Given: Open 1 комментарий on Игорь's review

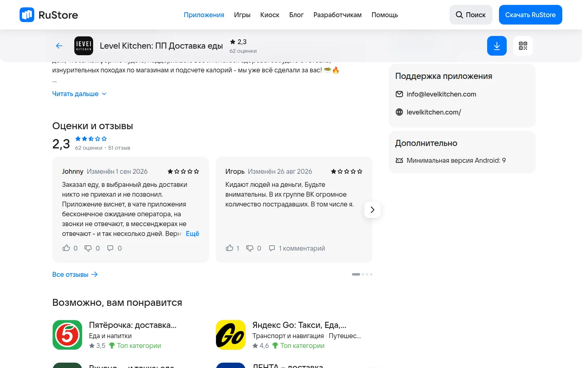Looking at the screenshot, I should click(297, 248).
